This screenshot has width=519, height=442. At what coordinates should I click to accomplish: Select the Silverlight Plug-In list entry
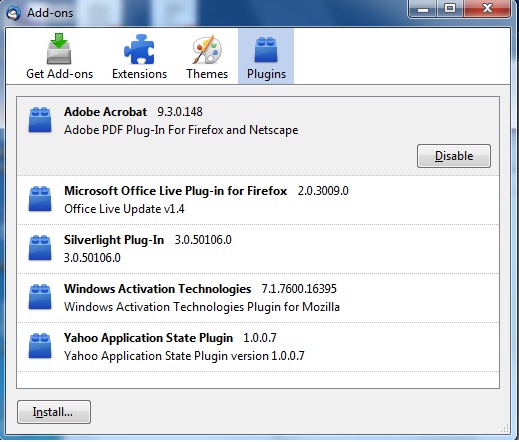258,249
